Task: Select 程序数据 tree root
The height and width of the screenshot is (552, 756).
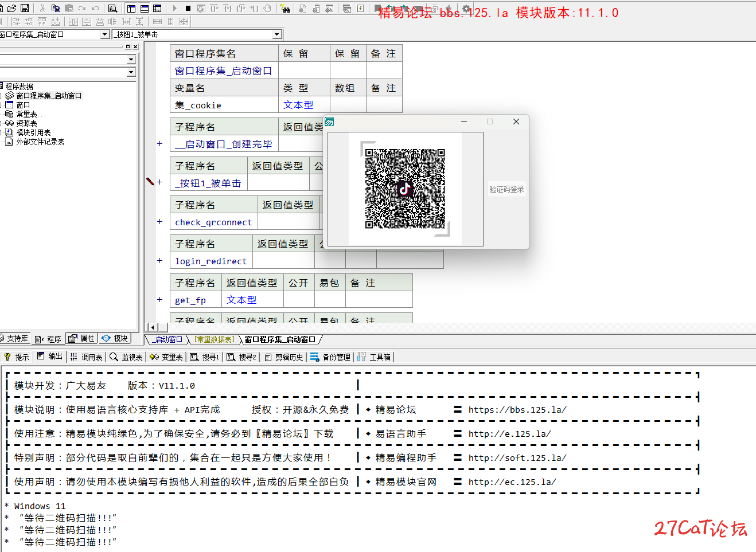Action: (19, 87)
